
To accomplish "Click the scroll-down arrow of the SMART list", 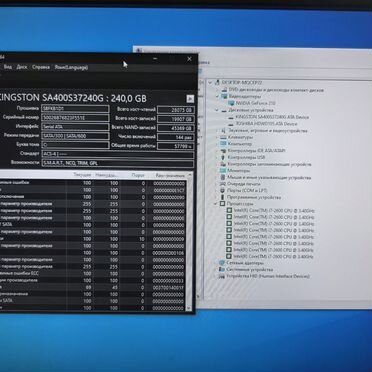I will [x=189, y=308].
